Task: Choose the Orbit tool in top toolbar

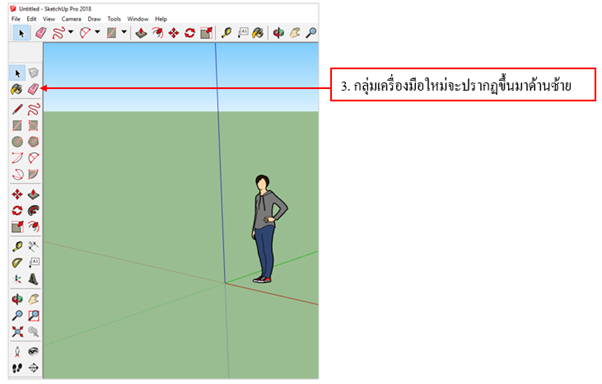Action: pos(278,33)
